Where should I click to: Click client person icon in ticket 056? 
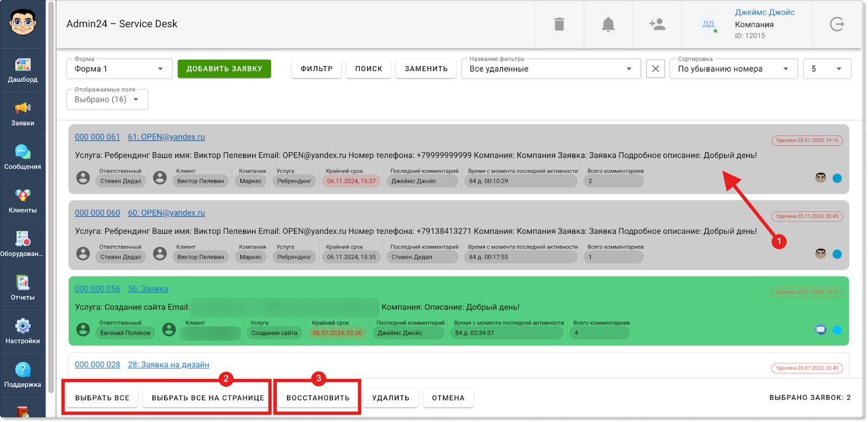click(x=169, y=329)
